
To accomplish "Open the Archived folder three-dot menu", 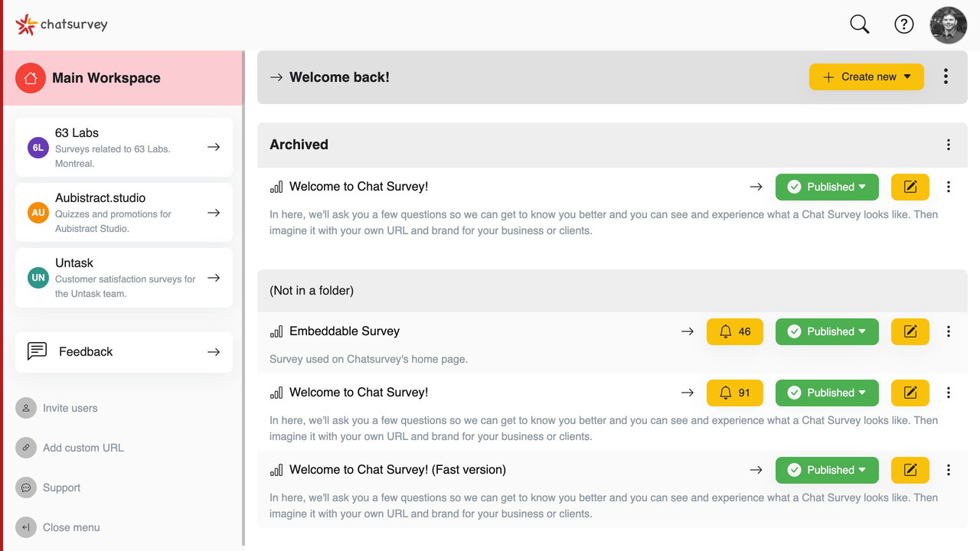I will coord(949,145).
